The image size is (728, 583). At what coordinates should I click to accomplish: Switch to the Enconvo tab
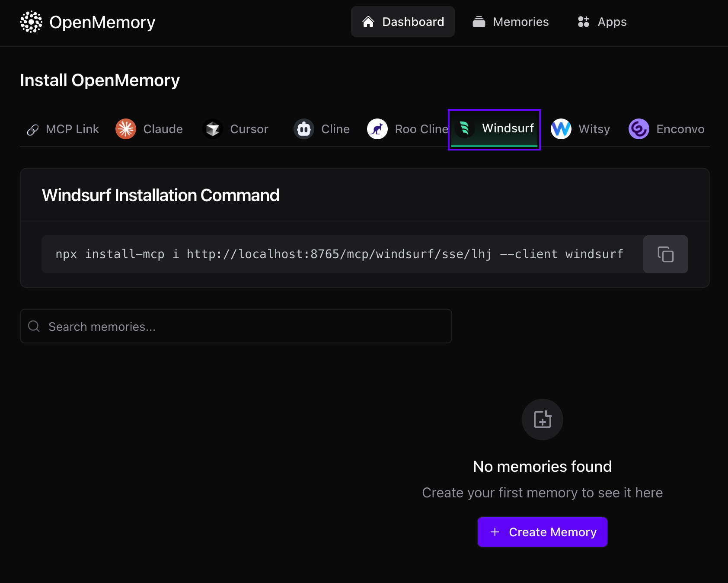click(667, 129)
